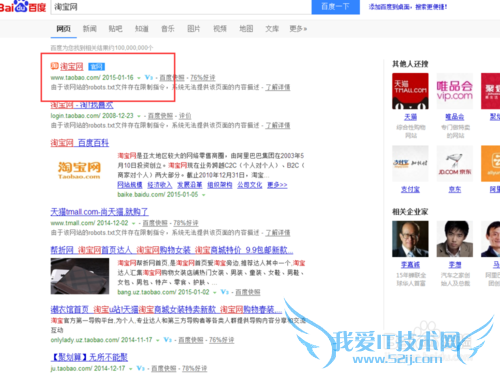Click the red Tmall.com logo tile
The width and height of the screenshot is (500, 374).
coord(410,91)
